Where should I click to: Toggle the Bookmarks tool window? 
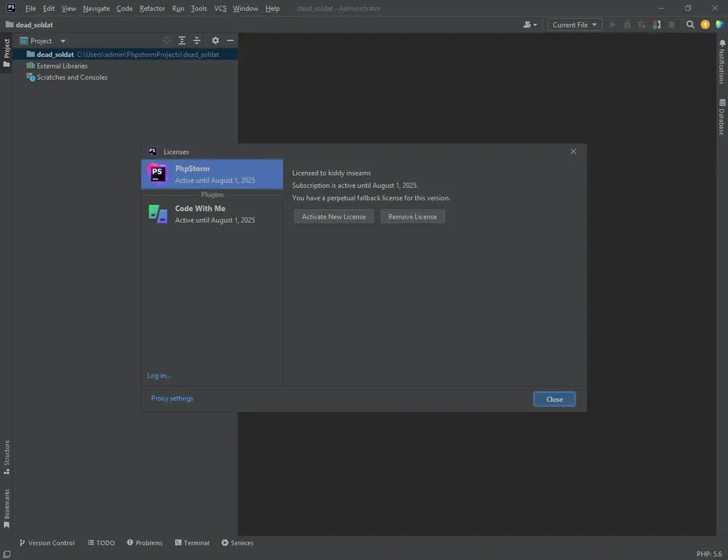[x=7, y=508]
